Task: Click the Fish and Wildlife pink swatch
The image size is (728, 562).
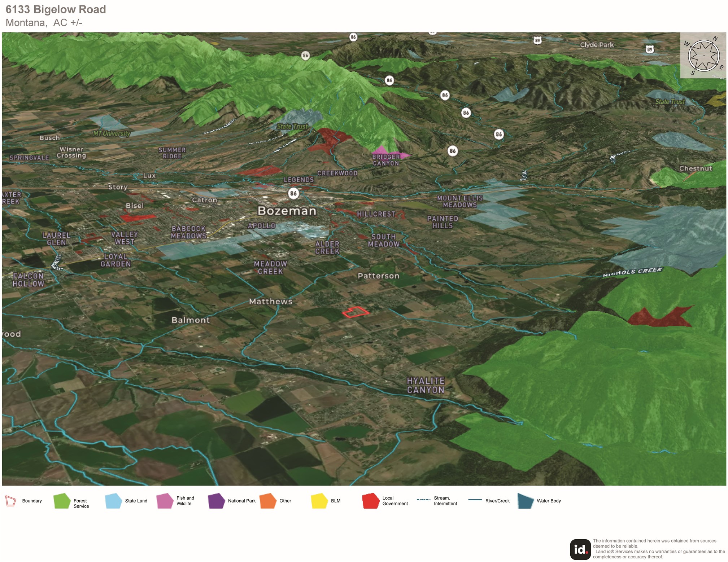Action: (165, 501)
